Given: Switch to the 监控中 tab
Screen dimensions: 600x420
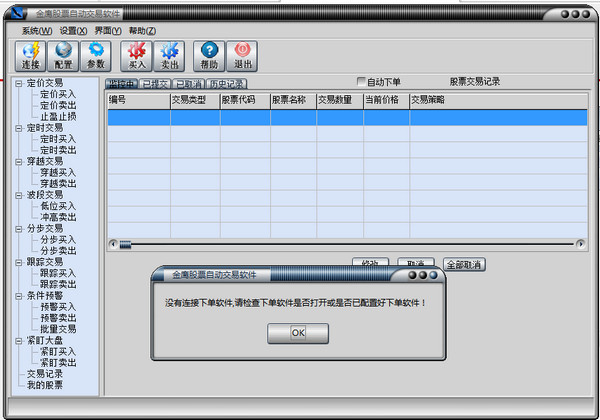Looking at the screenshot, I should 122,84.
